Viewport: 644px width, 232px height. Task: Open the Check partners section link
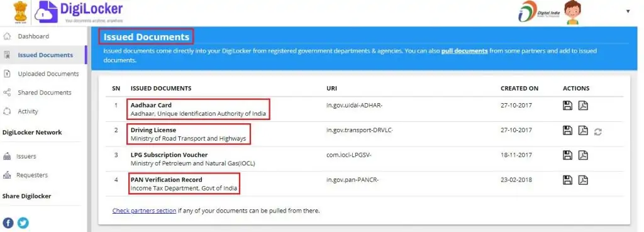(144, 211)
